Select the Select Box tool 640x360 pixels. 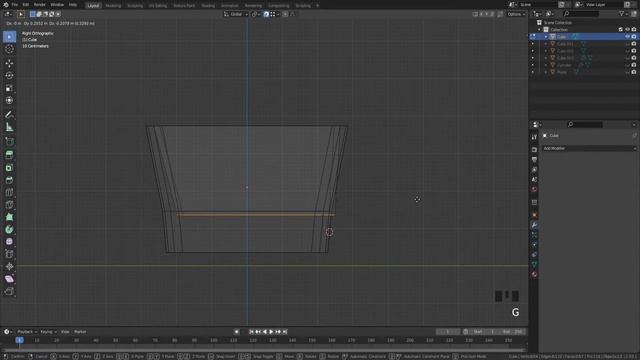tap(9, 37)
